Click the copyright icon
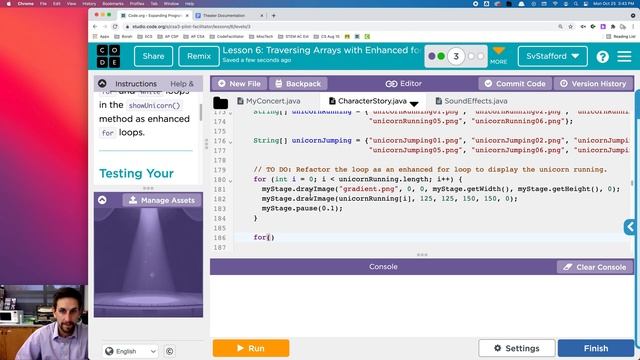Viewport: 640px width, 360px height. pos(169,351)
